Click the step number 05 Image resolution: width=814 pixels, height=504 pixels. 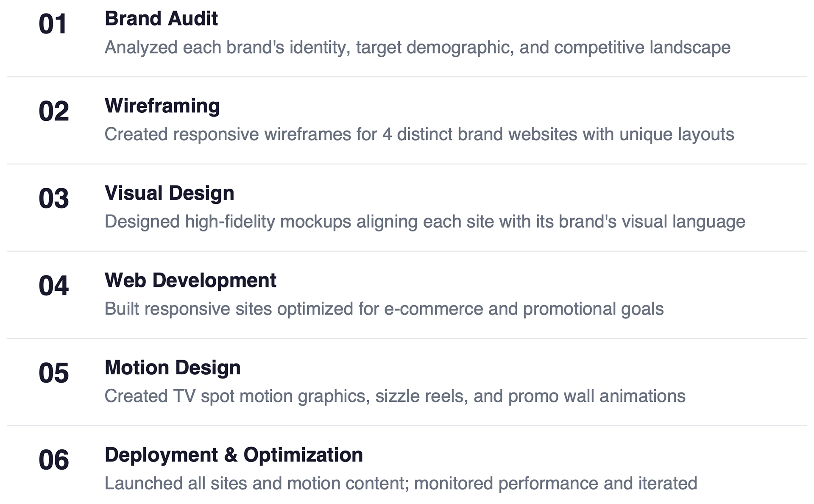pyautogui.click(x=53, y=373)
